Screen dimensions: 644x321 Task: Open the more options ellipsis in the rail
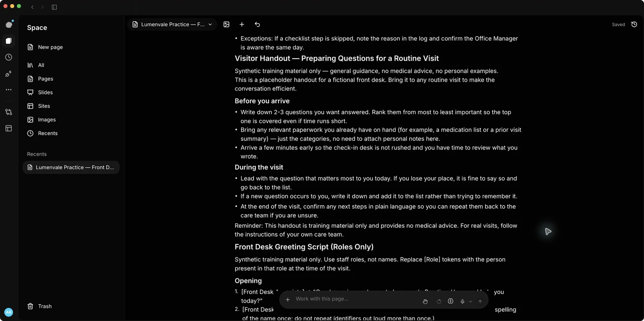pos(9,90)
